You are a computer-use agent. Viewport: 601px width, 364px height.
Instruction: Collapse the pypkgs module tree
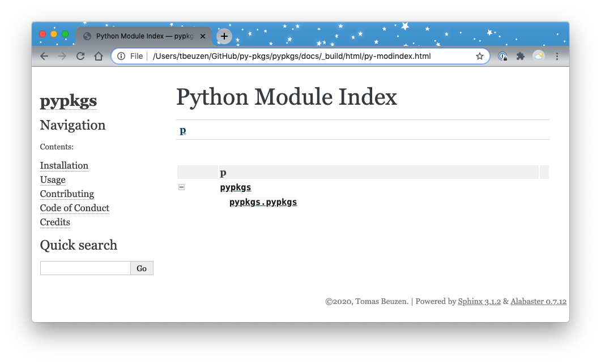click(x=181, y=187)
